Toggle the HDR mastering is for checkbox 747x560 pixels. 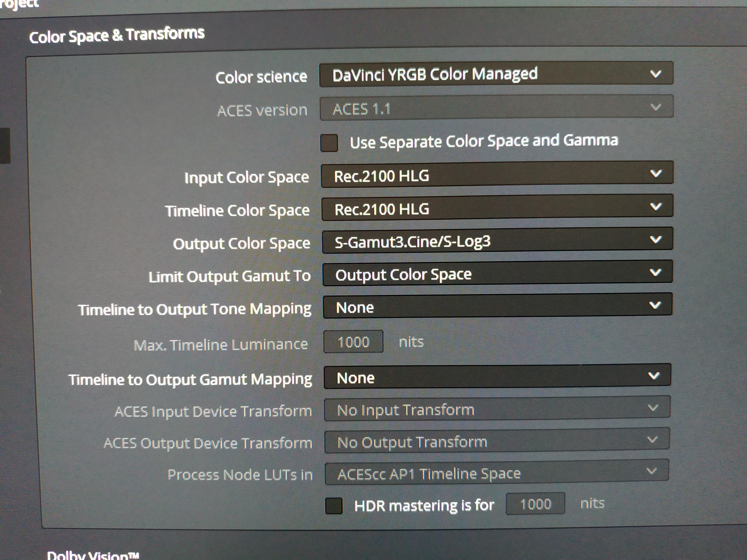pyautogui.click(x=334, y=506)
